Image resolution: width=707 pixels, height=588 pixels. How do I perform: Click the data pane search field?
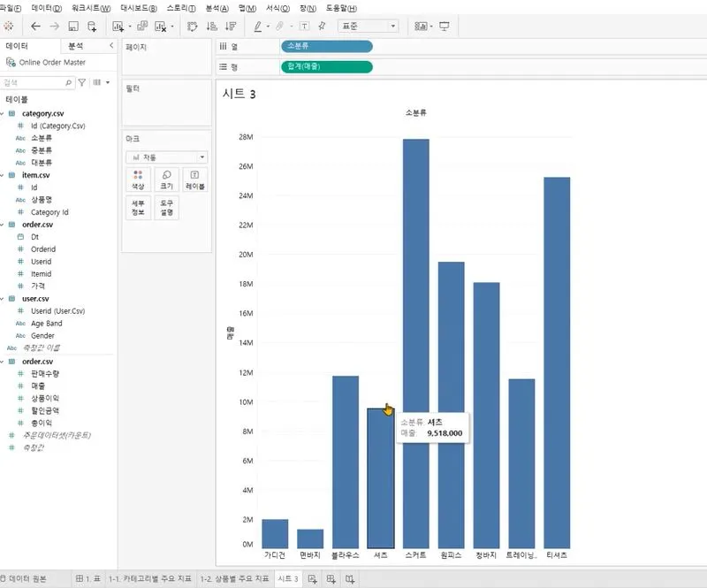(x=37, y=82)
